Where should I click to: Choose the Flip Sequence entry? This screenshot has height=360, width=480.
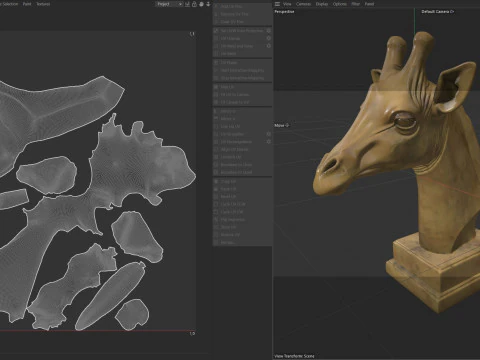[x=242, y=220]
